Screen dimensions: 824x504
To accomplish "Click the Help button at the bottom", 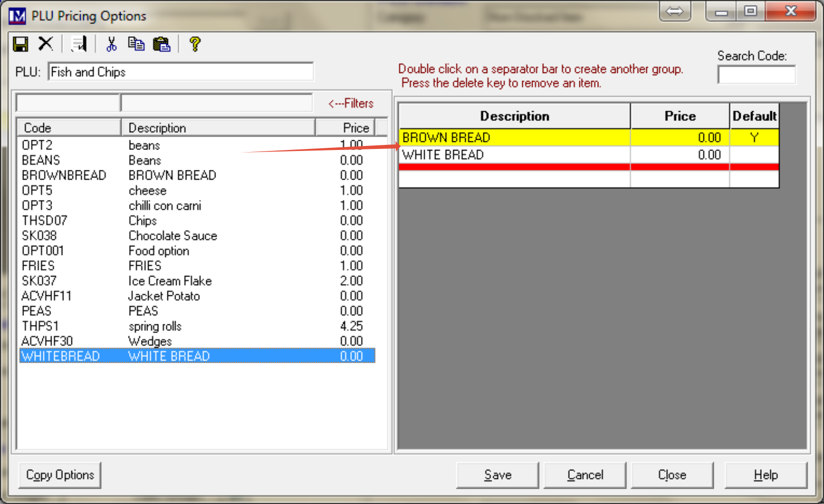I will point(766,475).
